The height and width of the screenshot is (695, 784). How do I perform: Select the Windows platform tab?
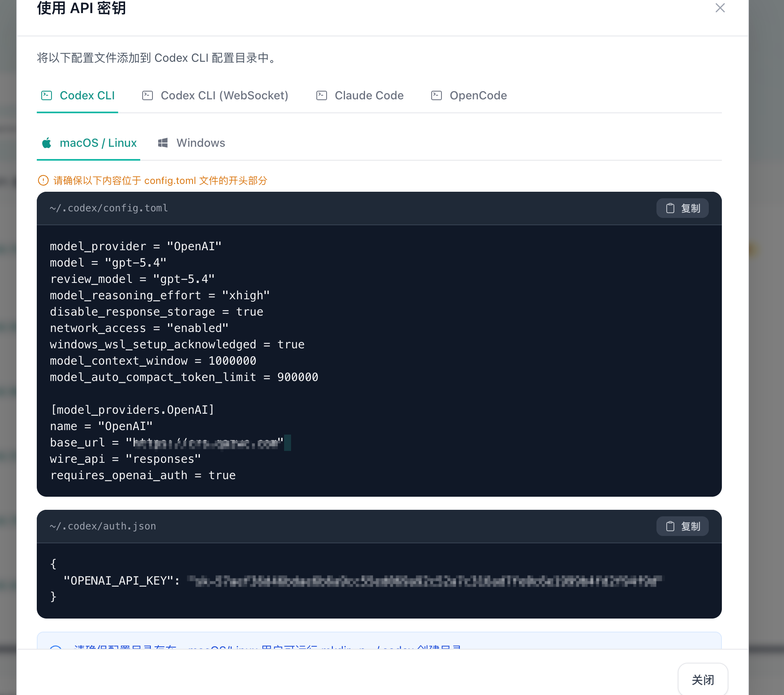pos(191,143)
